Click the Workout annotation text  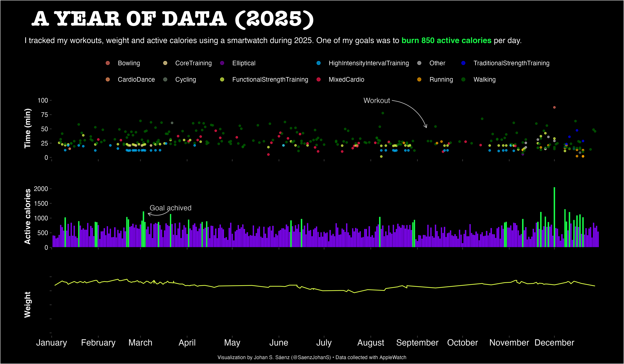pyautogui.click(x=377, y=100)
